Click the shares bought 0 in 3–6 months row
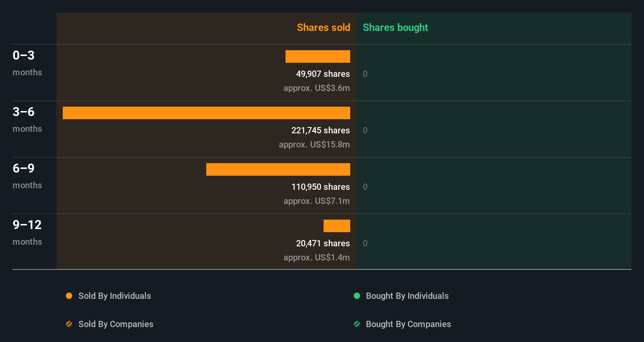Viewport: 644px width, 342px height. click(x=365, y=131)
